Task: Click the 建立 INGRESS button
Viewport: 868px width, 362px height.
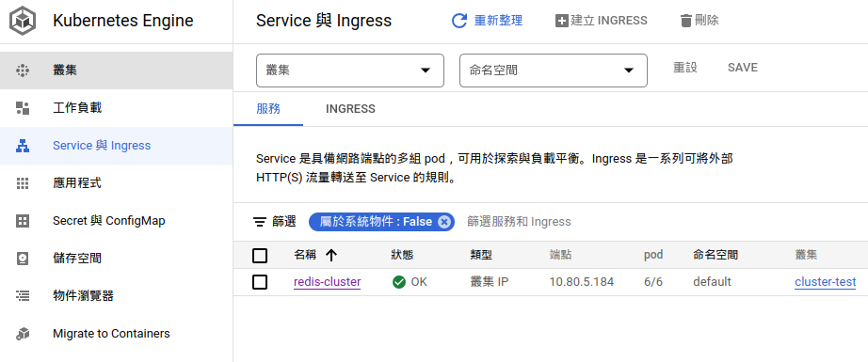Action: [x=602, y=21]
